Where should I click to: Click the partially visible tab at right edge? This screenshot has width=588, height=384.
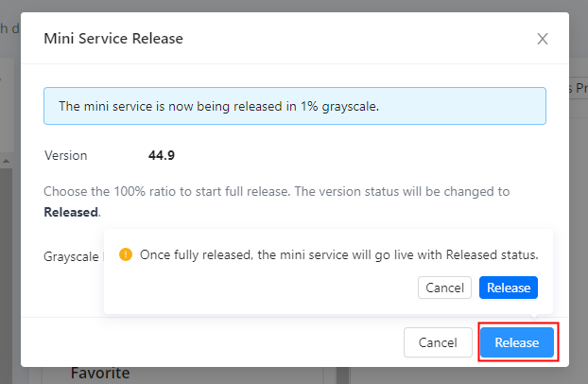[578, 87]
